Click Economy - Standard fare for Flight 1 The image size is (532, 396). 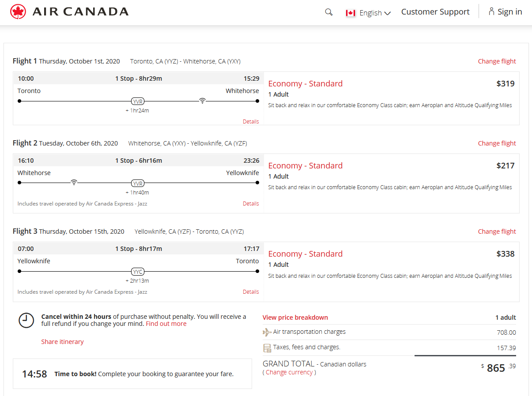[x=306, y=84]
